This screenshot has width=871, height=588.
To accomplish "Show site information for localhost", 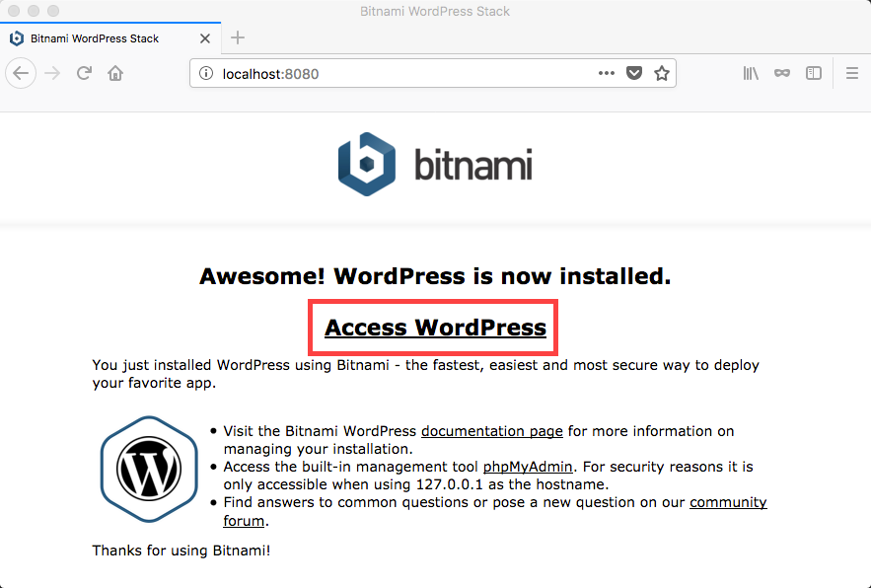I will pyautogui.click(x=206, y=73).
